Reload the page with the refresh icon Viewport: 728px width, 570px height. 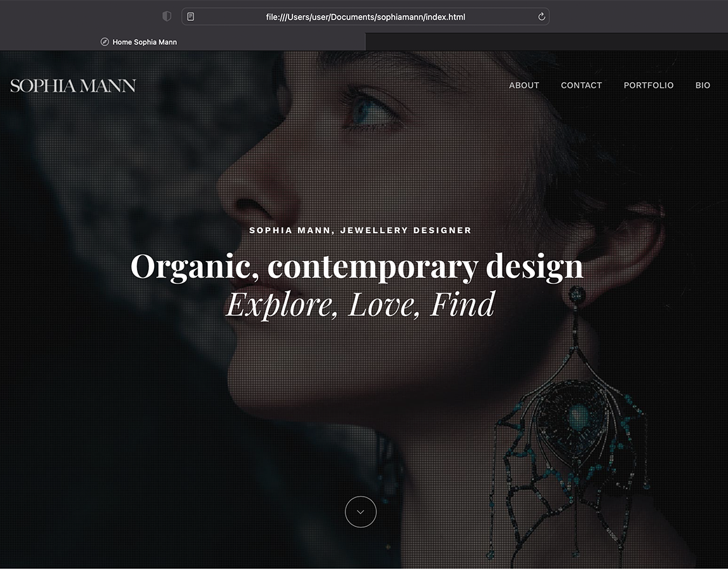tap(541, 16)
